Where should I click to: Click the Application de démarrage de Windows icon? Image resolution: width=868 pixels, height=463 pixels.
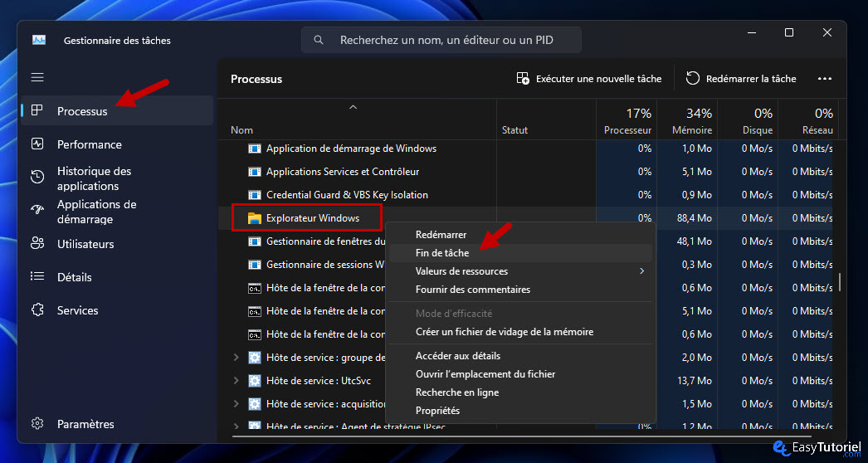tap(254, 149)
